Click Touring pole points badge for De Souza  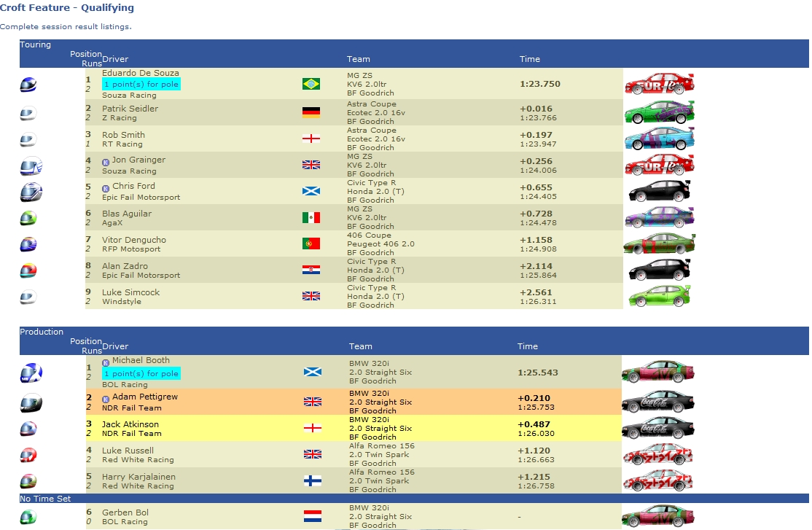pyautogui.click(x=141, y=84)
